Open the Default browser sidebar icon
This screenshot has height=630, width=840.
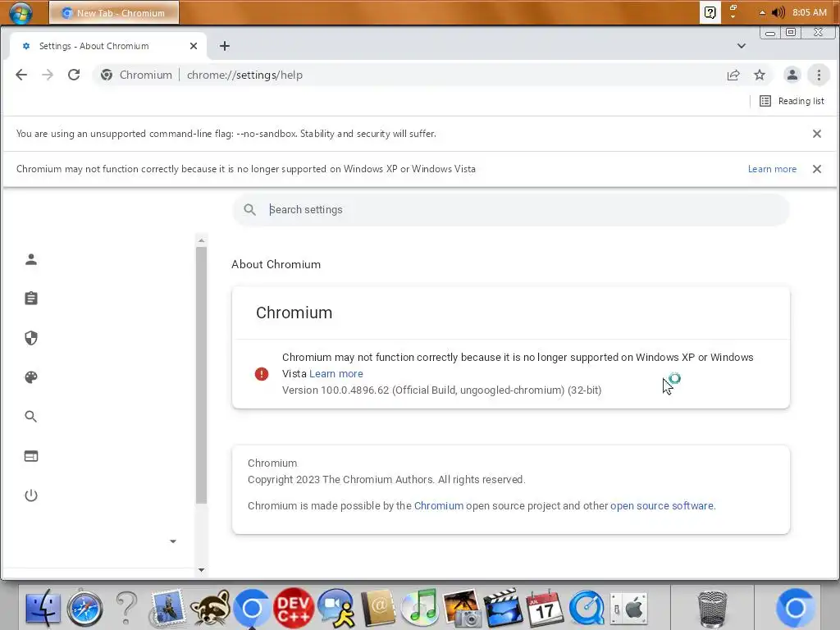(31, 456)
